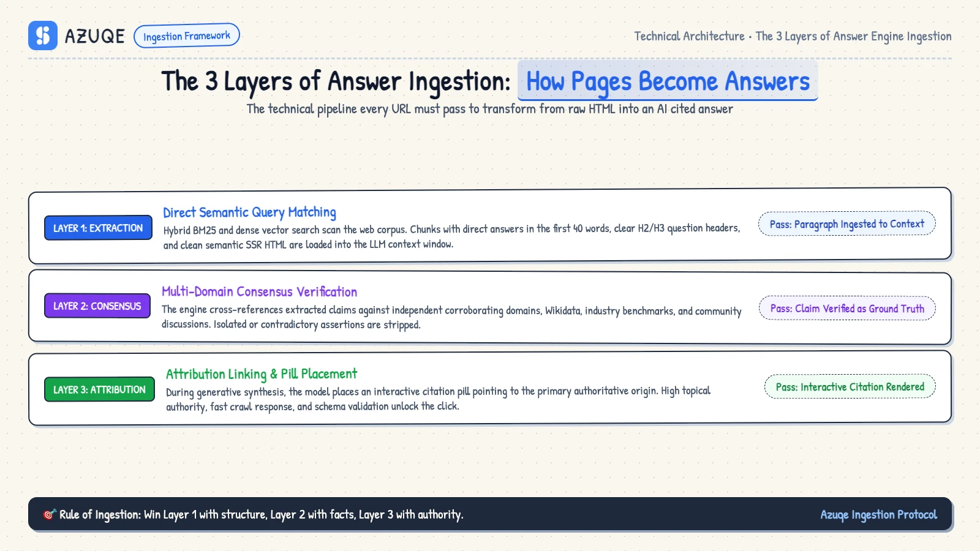Click The 3 Layers of Answer Ingestion title

[336, 81]
